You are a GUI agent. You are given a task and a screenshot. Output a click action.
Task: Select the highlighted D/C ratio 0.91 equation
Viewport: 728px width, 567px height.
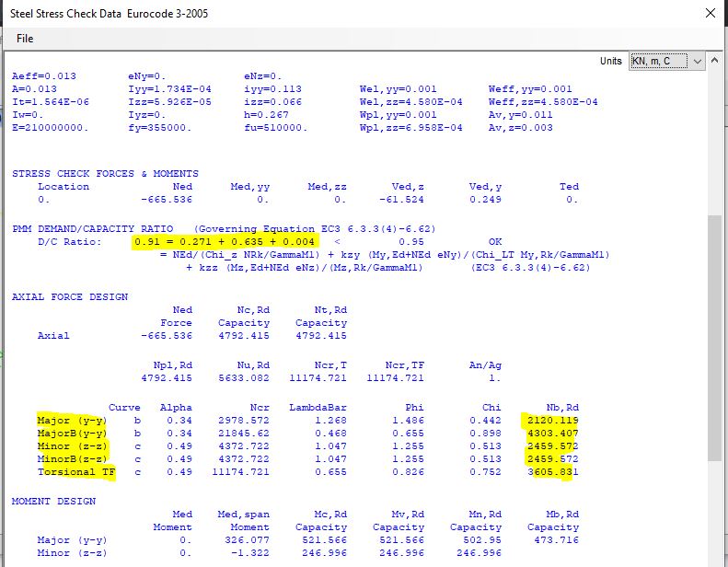click(x=225, y=241)
